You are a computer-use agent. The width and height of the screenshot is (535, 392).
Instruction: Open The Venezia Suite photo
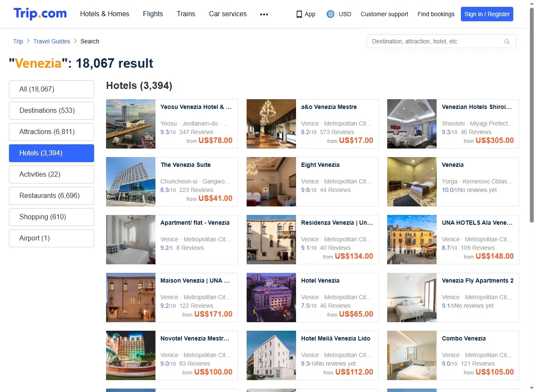[131, 182]
